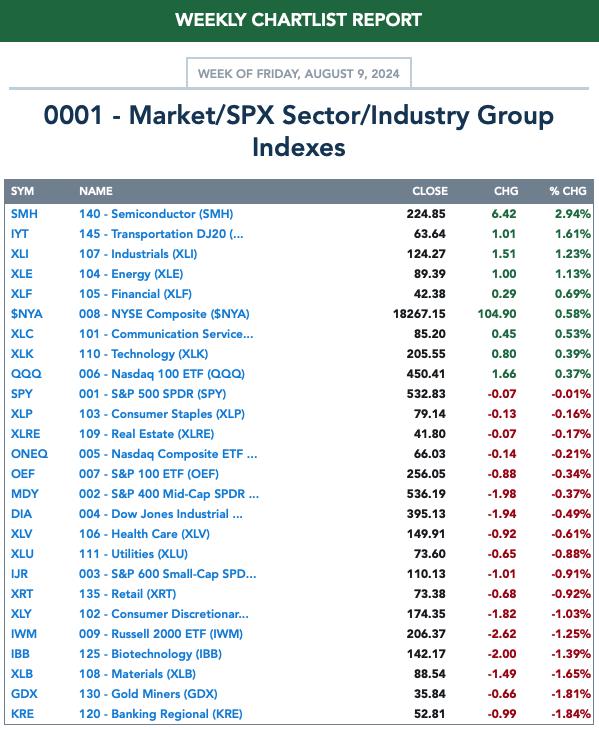Click 008 - NYSE Composite ($NYA) link

[x=164, y=314]
